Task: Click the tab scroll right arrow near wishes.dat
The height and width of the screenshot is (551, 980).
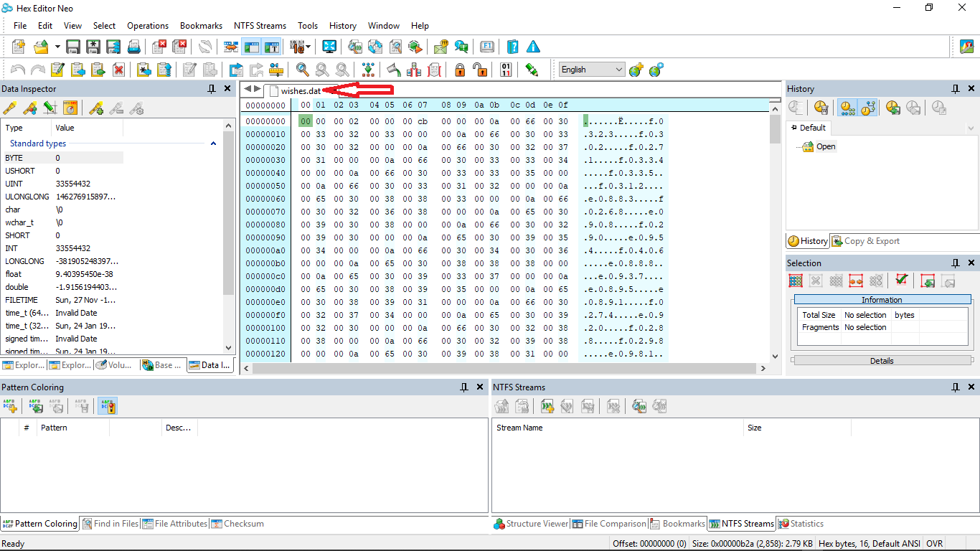Action: point(258,89)
